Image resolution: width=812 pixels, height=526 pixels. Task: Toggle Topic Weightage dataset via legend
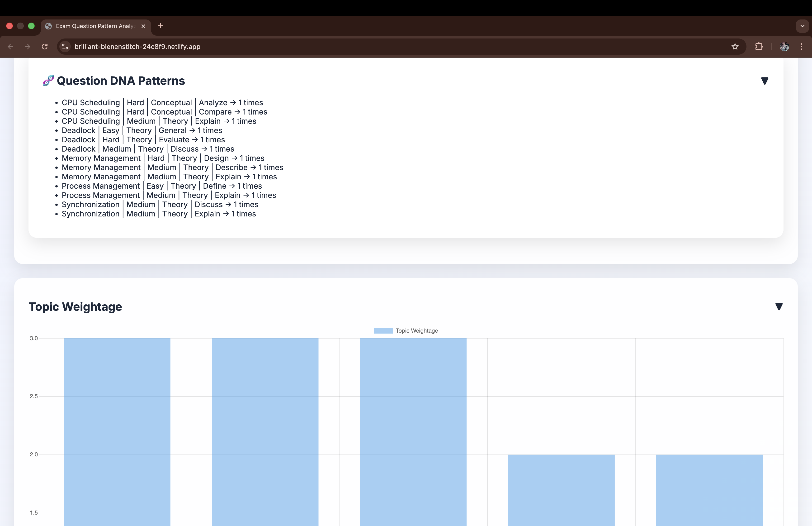coord(406,330)
